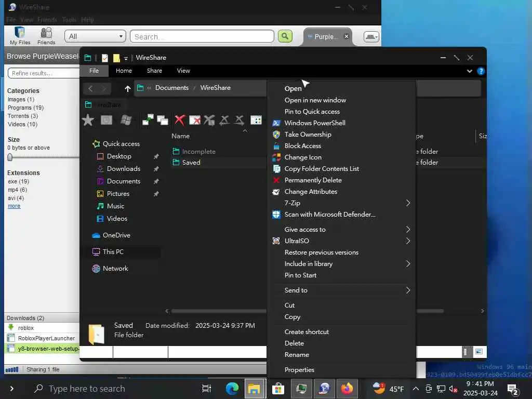Click the green search button in WireShare
The height and width of the screenshot is (399, 532).
point(285,36)
